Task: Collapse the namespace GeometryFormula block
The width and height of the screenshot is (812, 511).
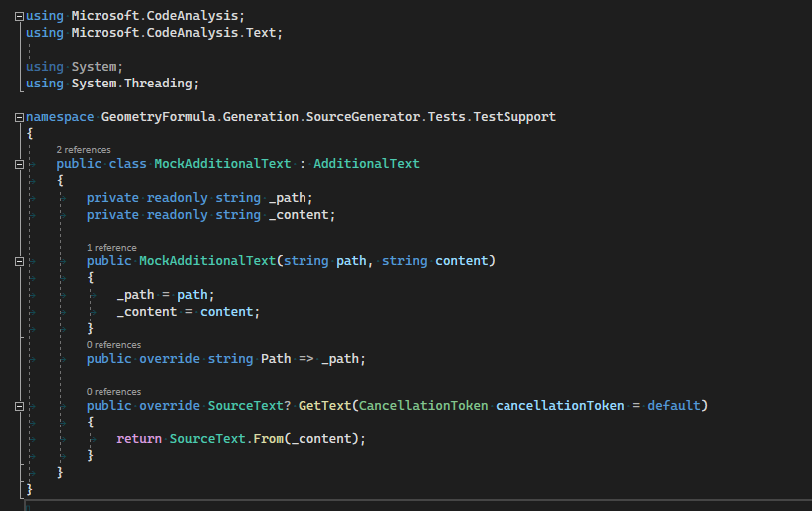Action: click(19, 118)
